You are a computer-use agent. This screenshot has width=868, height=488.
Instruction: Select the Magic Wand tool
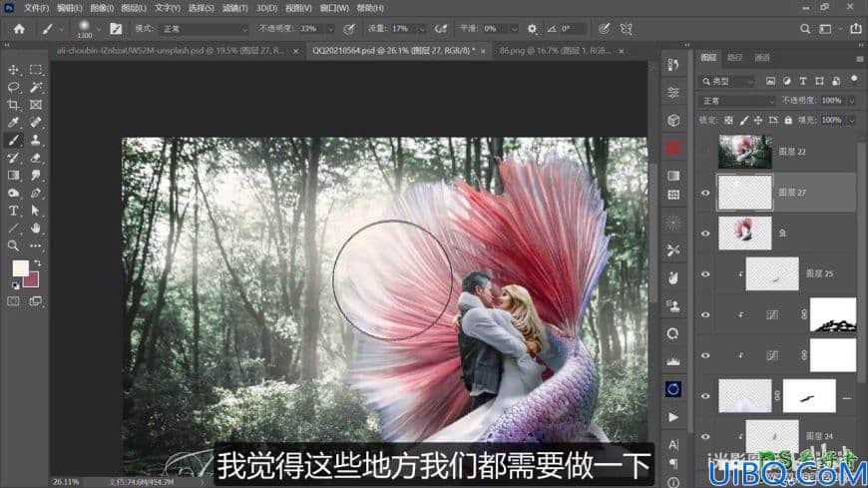pyautogui.click(x=36, y=87)
